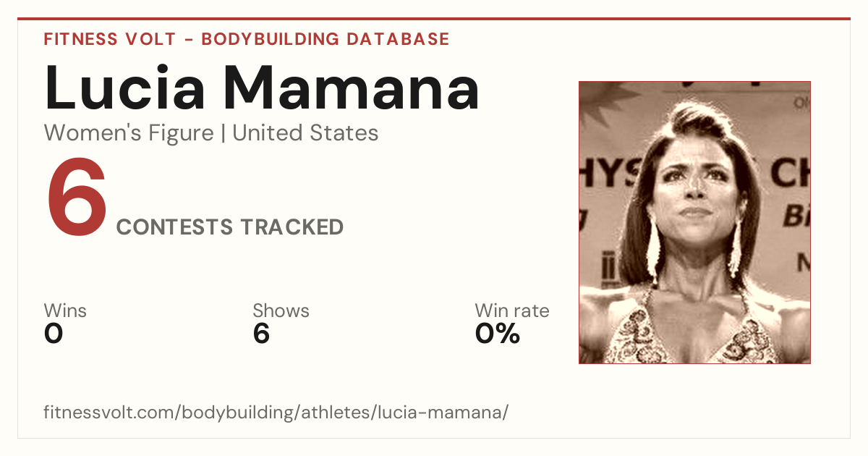Select the BODYBUILDING DATABASE header label
The width and height of the screenshot is (868, 456).
325,39
